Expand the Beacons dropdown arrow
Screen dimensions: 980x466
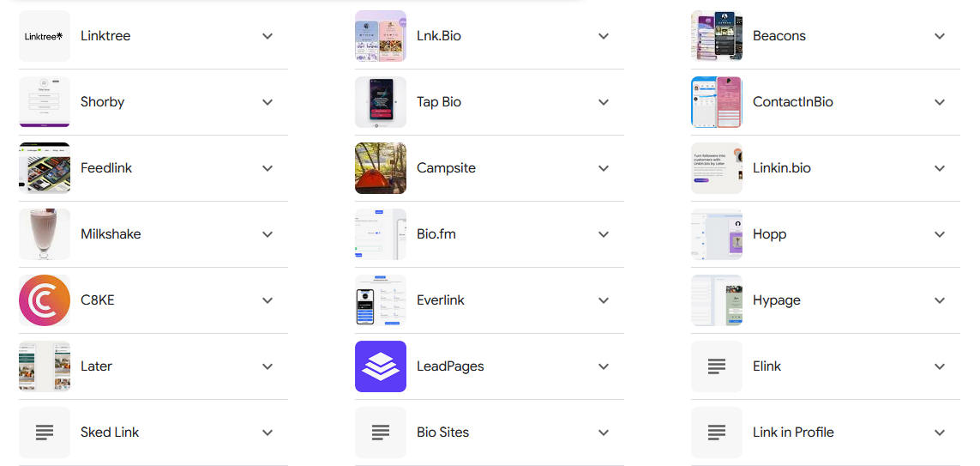coord(940,36)
